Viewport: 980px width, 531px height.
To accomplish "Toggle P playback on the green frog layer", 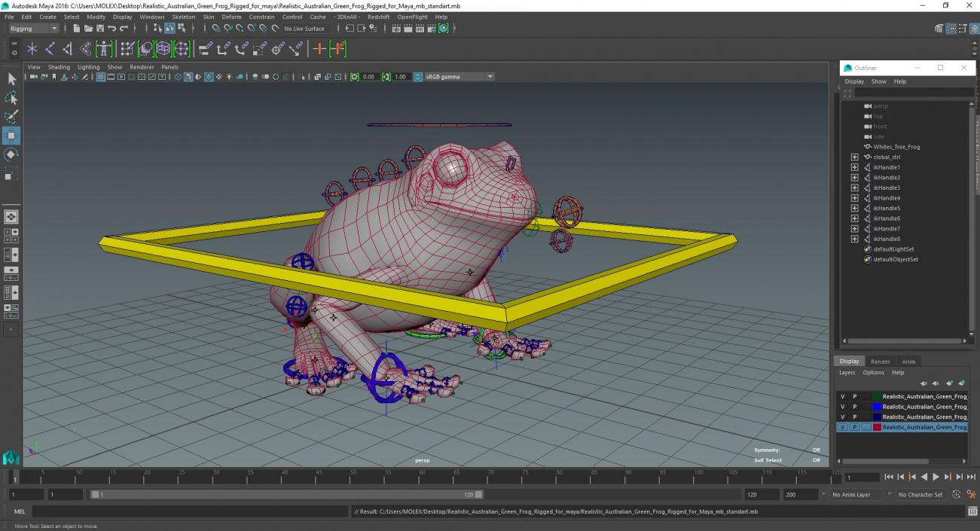I will 854,396.
